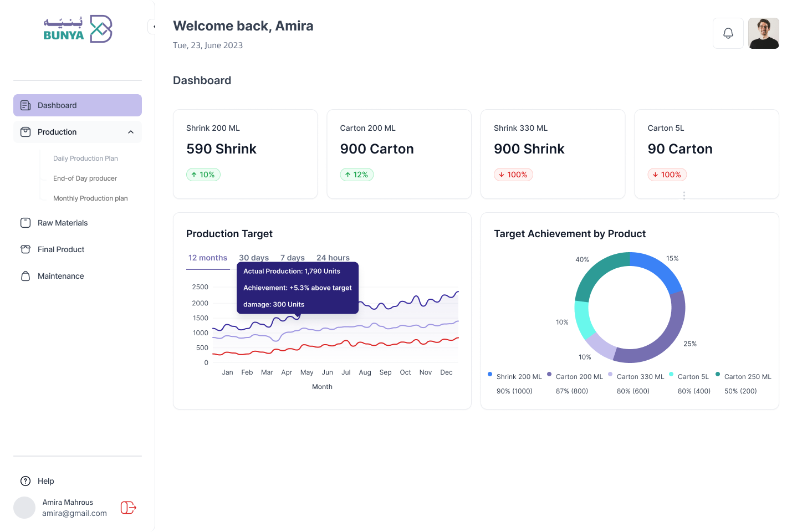797x532 pixels.
Task: Open Daily Production Plan
Action: pyautogui.click(x=85, y=158)
